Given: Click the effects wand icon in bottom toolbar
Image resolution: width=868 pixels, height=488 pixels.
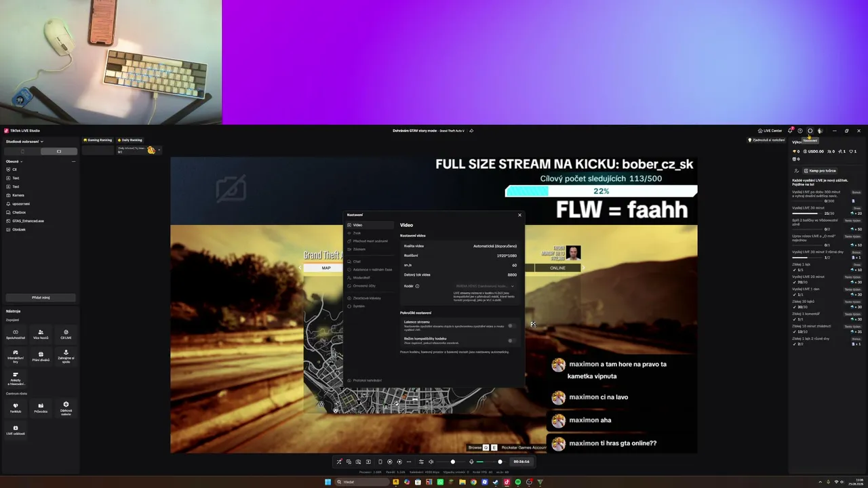Looking at the screenshot, I should [x=339, y=462].
